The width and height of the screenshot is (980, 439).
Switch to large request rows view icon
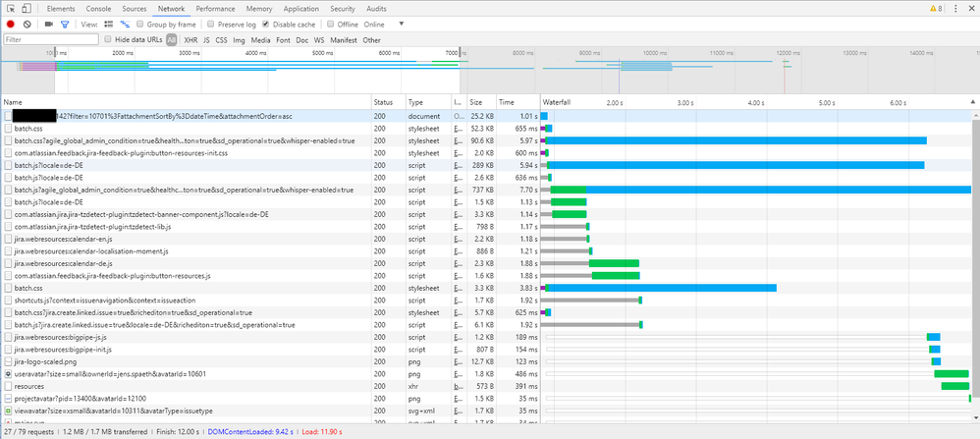point(109,25)
